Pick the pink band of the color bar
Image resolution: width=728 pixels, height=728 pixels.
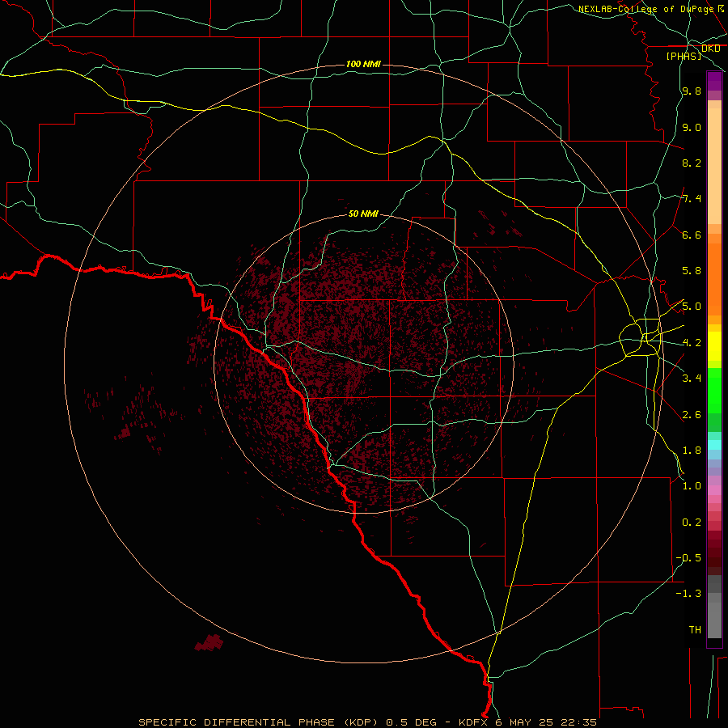(x=714, y=490)
